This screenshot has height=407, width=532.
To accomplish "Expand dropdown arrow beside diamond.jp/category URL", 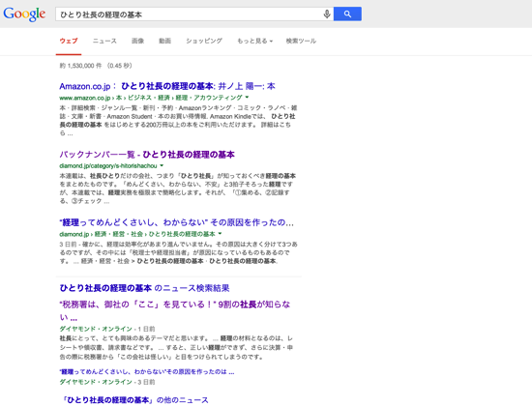I will pyautogui.click(x=162, y=166).
